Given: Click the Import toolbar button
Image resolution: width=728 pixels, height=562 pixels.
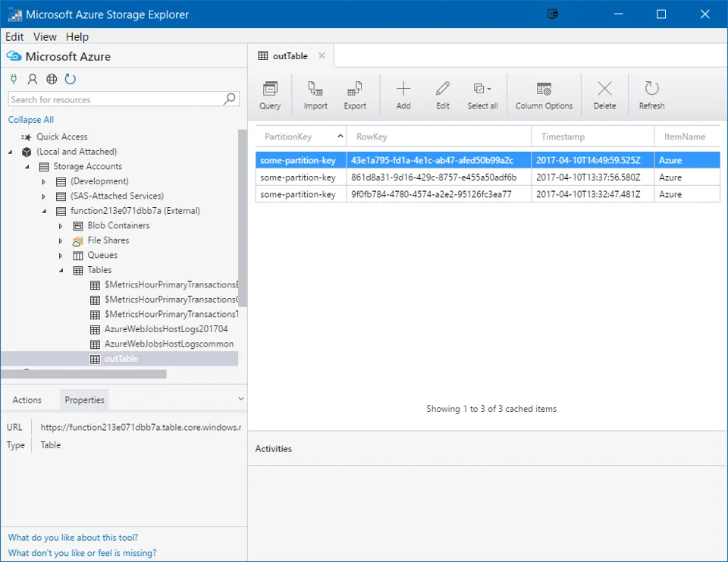Looking at the screenshot, I should tap(315, 96).
